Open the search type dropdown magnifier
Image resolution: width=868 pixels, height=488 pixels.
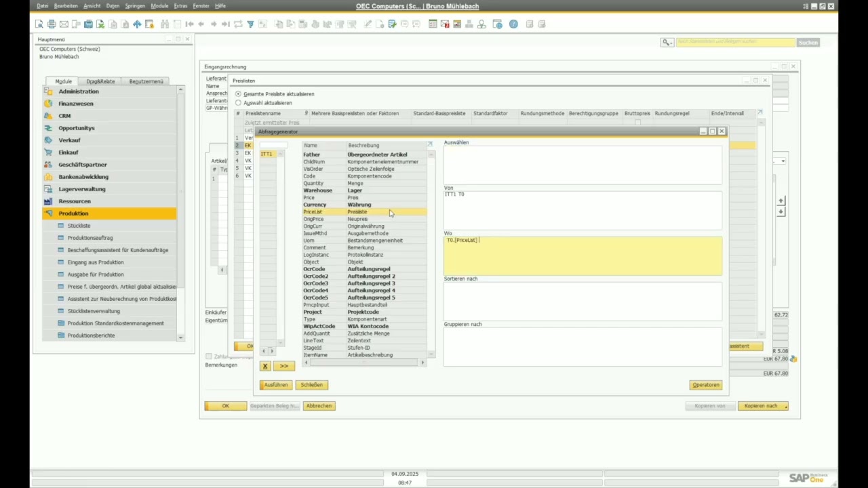click(667, 43)
